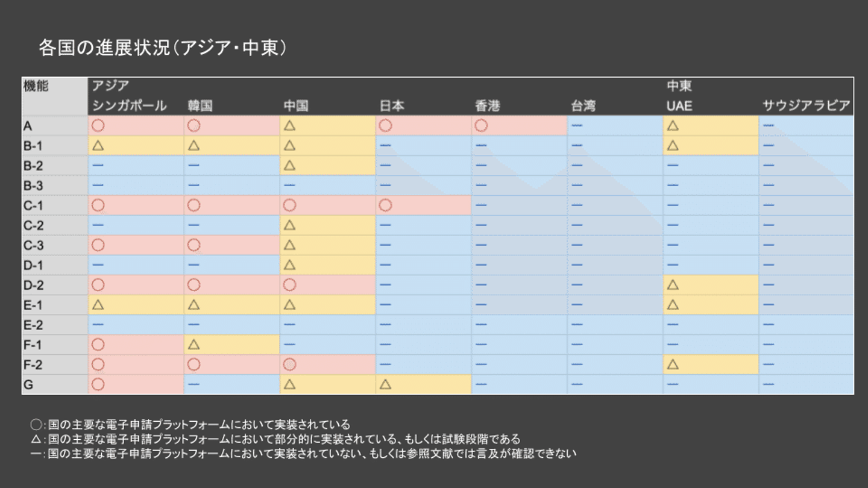The height and width of the screenshot is (488, 868).
Task: Select the triangle in Korea's F-1 cell
Action: 193,345
